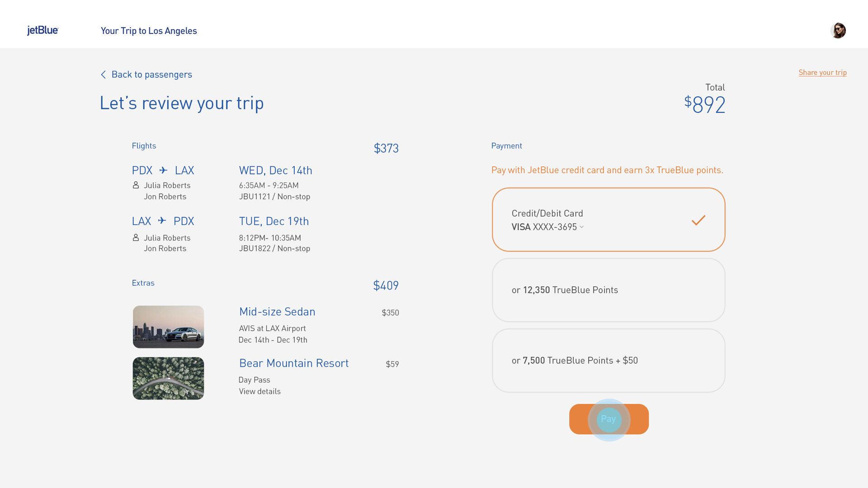This screenshot has width=868, height=488.
Task: Click the orange checkmark on card option
Action: click(x=698, y=220)
